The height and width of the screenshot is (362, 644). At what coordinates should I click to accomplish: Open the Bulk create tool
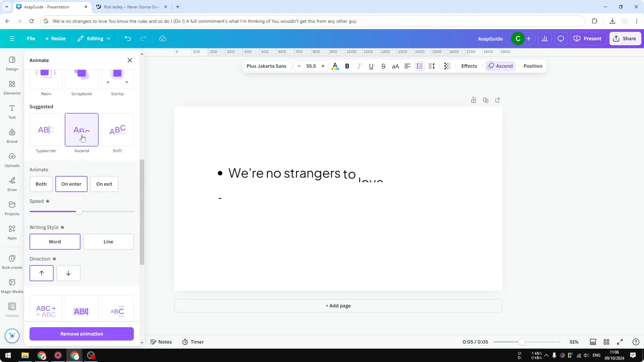click(x=12, y=262)
